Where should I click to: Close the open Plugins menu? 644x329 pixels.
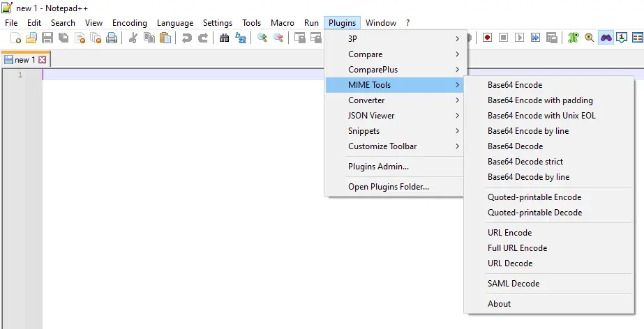[x=342, y=23]
